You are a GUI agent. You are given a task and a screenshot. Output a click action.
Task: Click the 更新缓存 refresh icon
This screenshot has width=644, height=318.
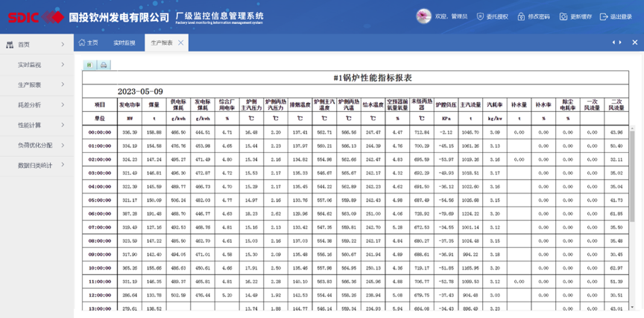[563, 17]
